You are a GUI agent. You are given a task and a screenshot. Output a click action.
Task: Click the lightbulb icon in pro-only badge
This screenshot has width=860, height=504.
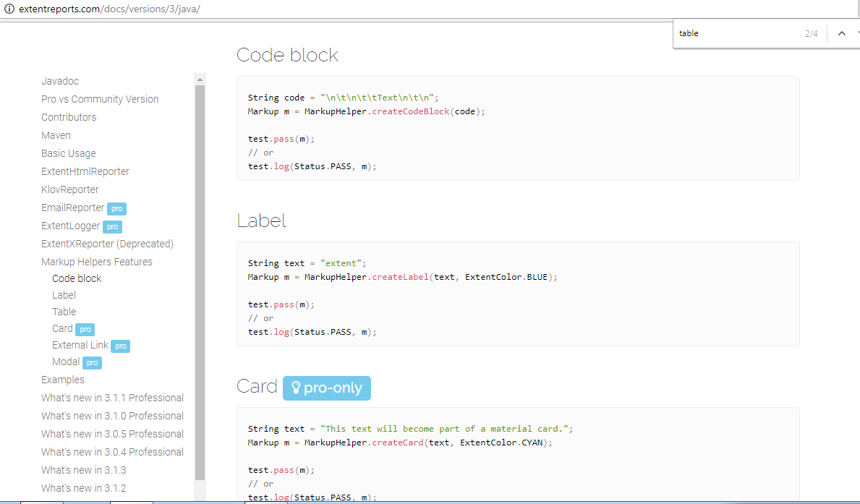pos(296,388)
